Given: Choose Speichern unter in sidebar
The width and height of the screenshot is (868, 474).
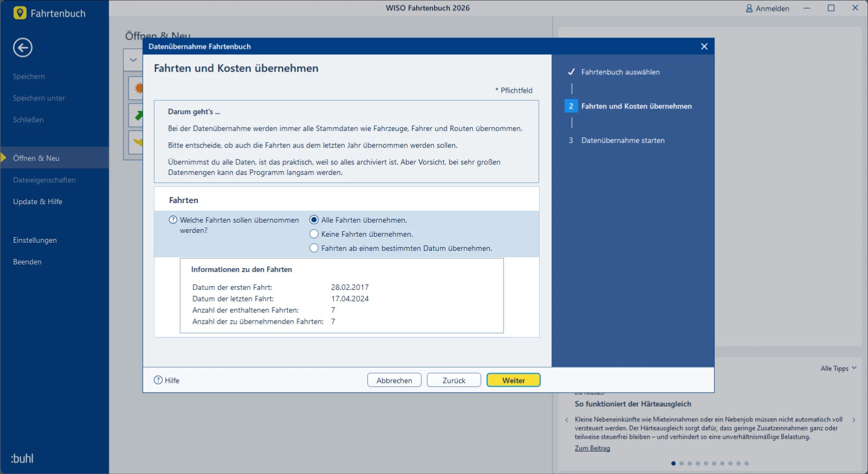Looking at the screenshot, I should (39, 98).
